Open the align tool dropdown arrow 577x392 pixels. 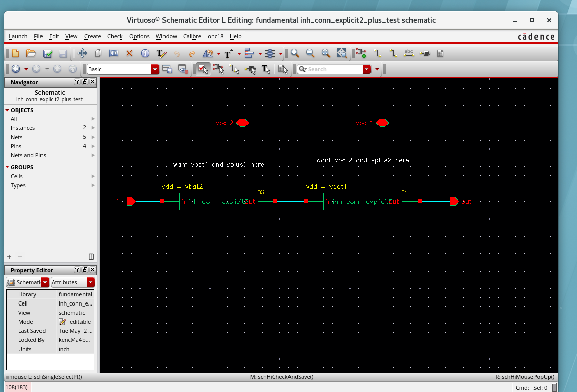click(260, 54)
